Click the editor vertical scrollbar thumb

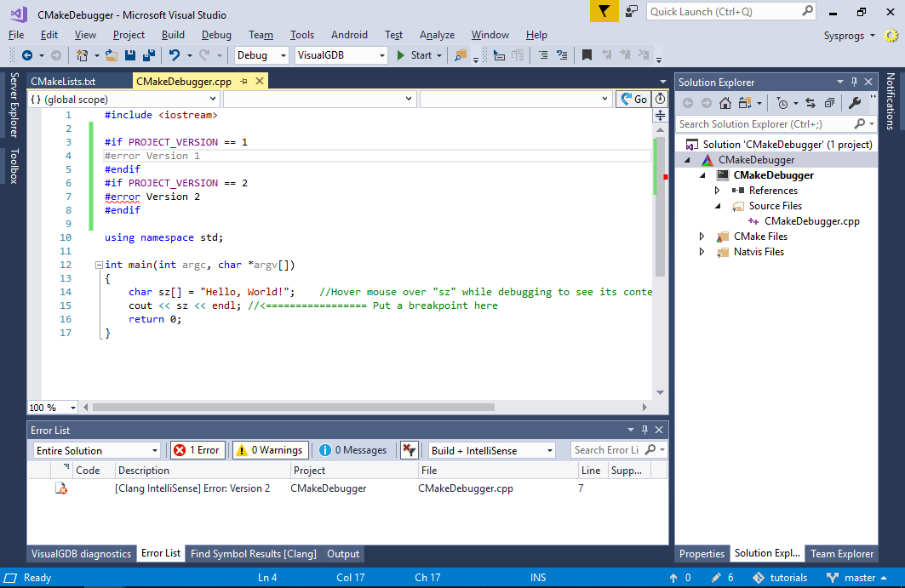(x=661, y=207)
